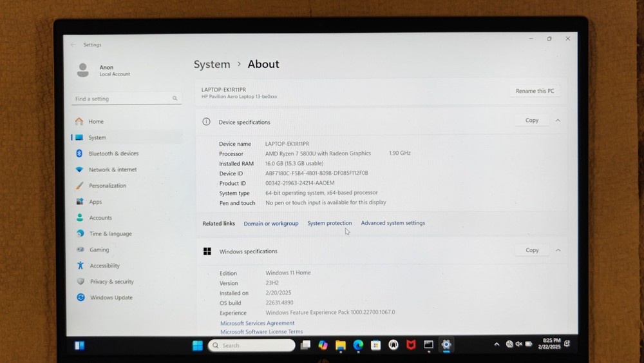
Task: Collapse the Device specifications section
Action: [x=558, y=121]
